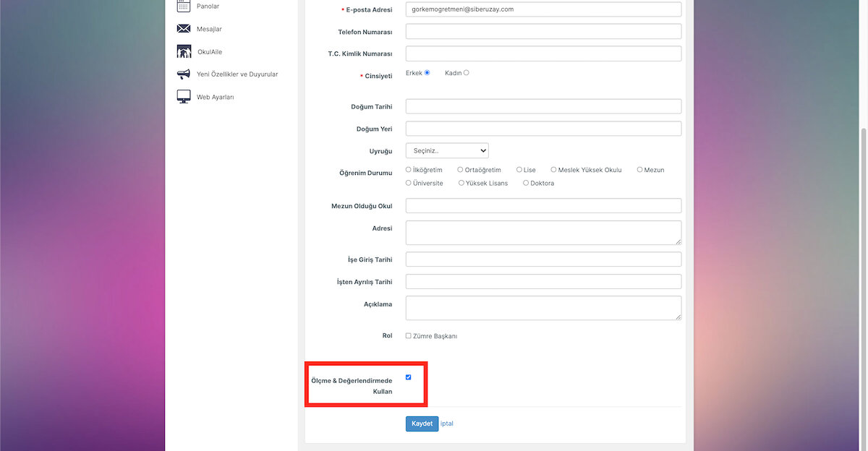Open the Uyruğu dropdown
Screen dimensions: 868x451
tap(447, 151)
